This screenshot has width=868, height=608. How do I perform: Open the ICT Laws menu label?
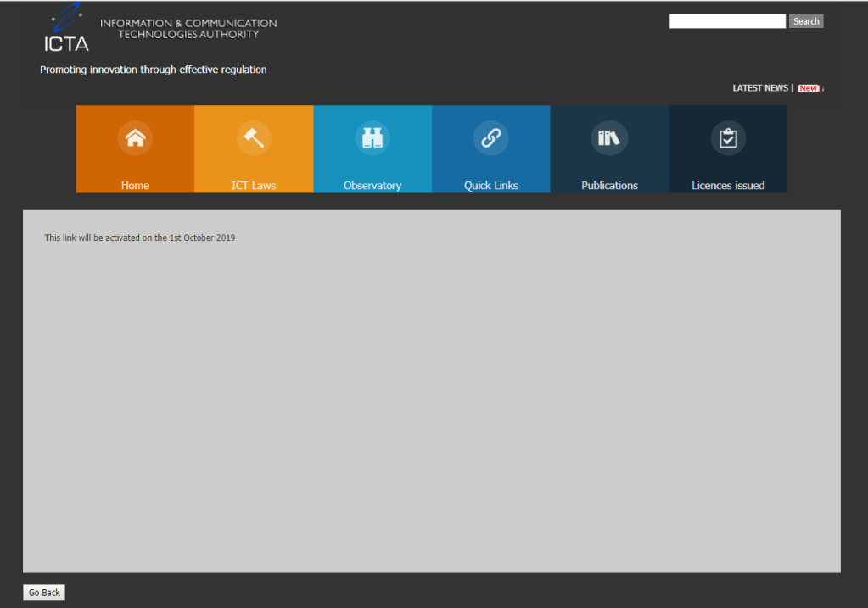tap(254, 186)
